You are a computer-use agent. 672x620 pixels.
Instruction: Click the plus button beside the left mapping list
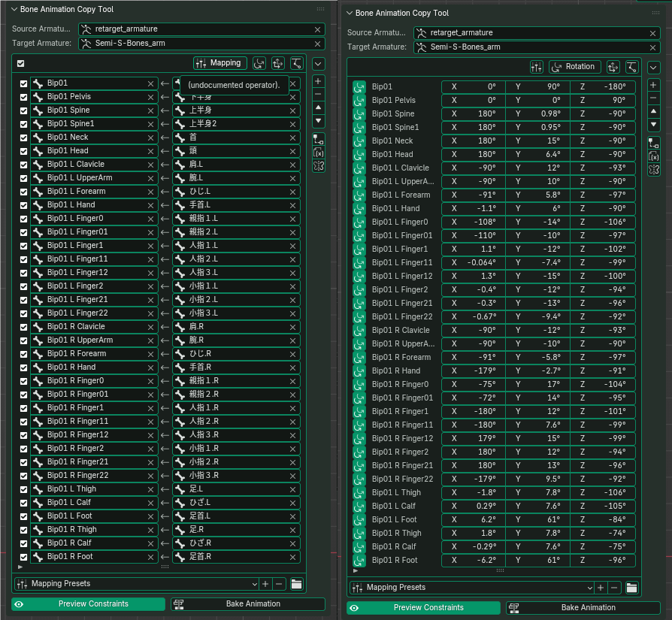pyautogui.click(x=318, y=80)
